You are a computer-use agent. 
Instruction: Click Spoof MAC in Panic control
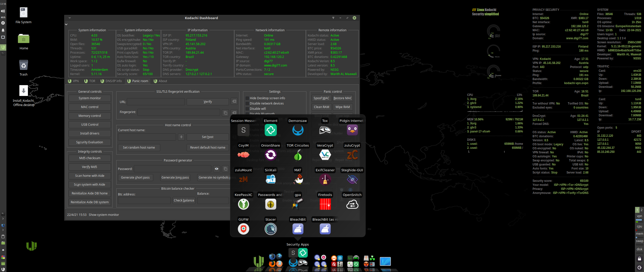321,98
